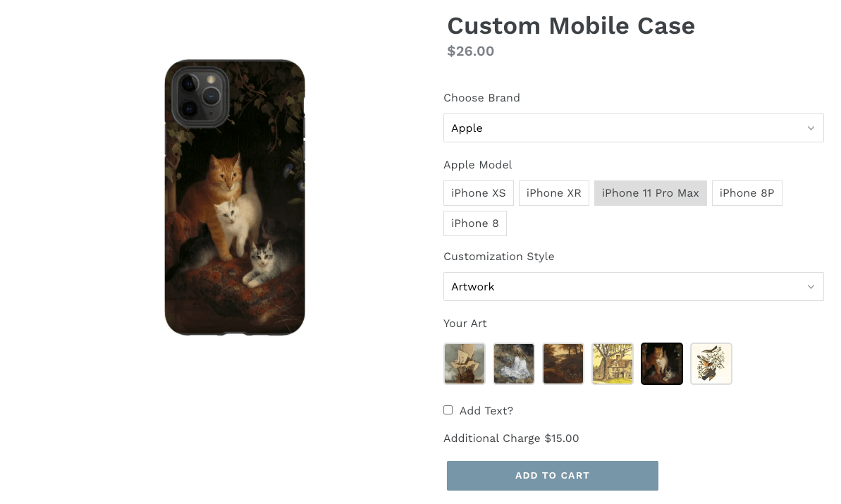Click the Add to Cart button
841x504 pixels.
(553, 476)
